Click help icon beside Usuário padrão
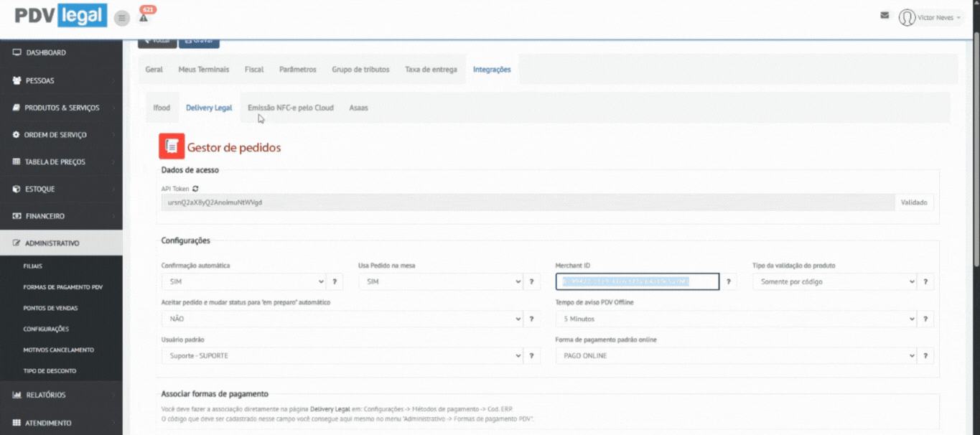This screenshot has height=435, width=980. (531, 356)
